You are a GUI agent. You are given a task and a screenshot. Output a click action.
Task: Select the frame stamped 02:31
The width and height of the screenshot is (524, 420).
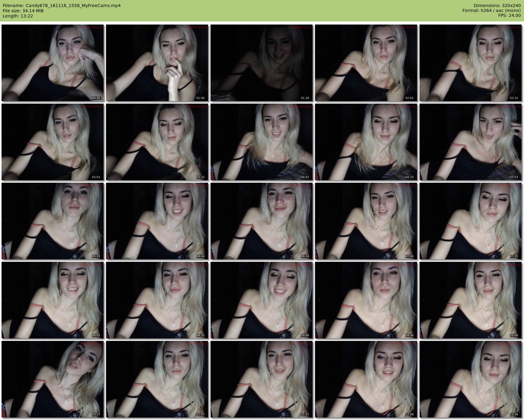click(471, 63)
